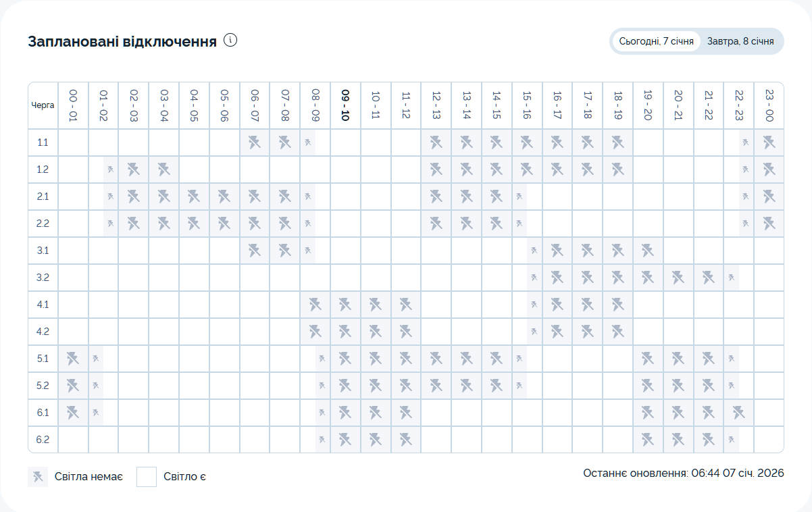Click outage icon for queue 6.1 at 22-23
Image resolution: width=812 pixels, height=512 pixels.
[x=738, y=413]
